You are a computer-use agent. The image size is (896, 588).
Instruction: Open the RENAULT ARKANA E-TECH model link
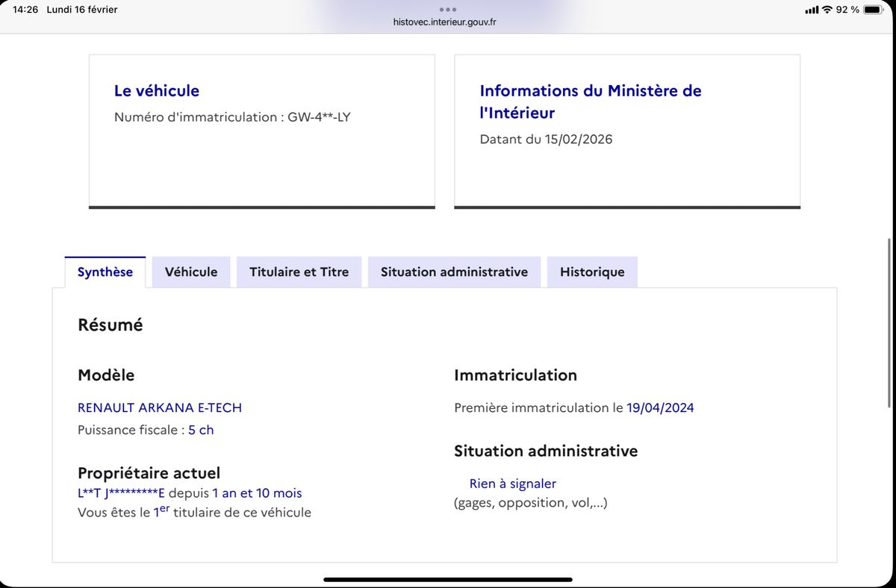click(159, 407)
